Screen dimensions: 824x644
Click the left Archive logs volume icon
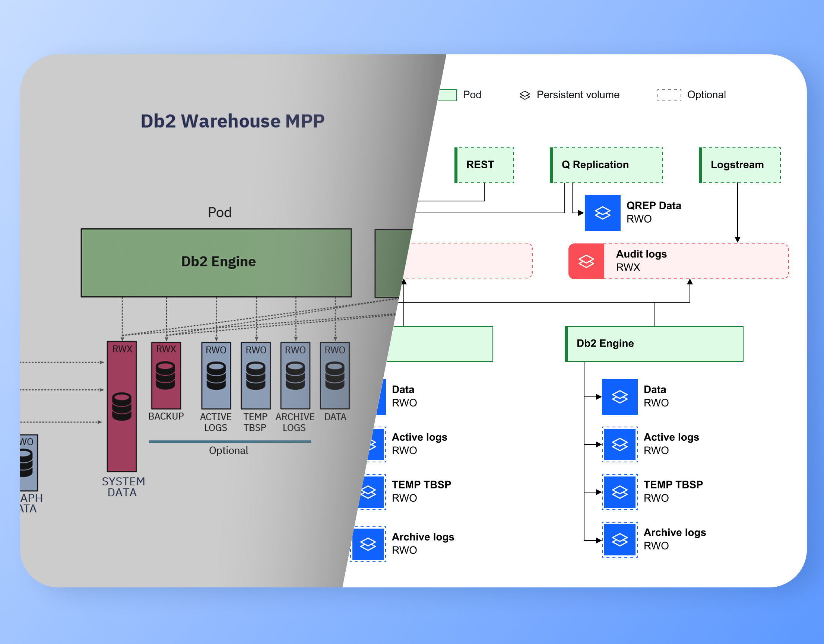[x=368, y=544]
